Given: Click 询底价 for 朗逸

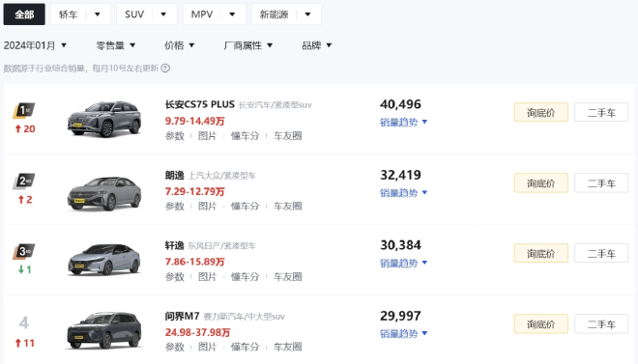Looking at the screenshot, I should coord(540,182).
